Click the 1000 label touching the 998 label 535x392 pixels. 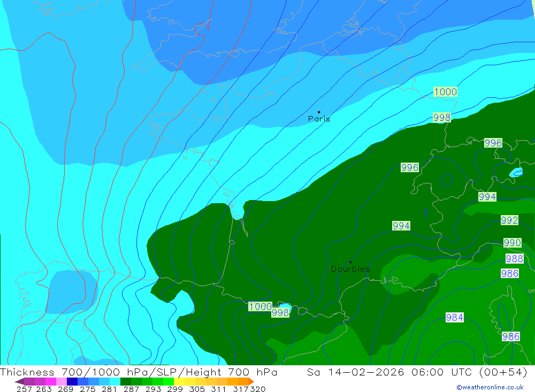coord(261,306)
